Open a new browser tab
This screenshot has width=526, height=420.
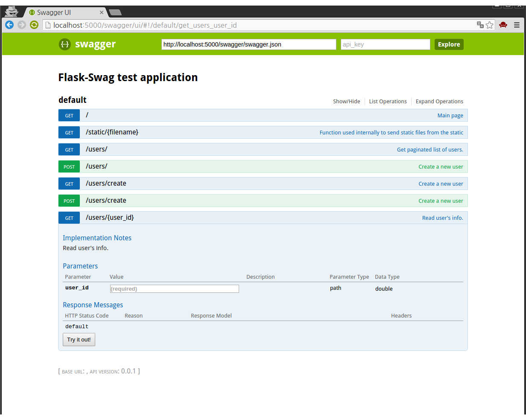click(x=115, y=12)
